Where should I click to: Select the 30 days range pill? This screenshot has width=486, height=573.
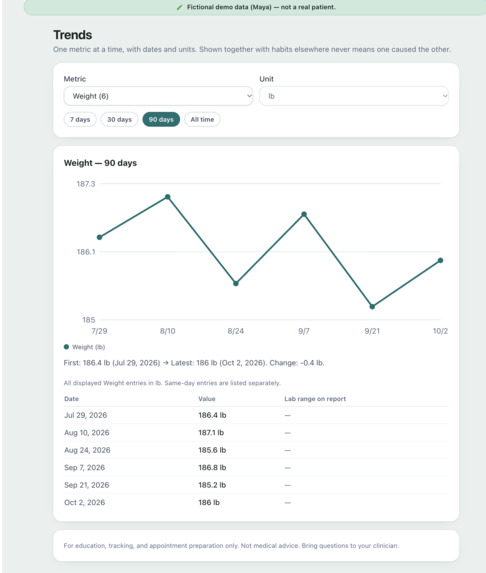pos(119,119)
